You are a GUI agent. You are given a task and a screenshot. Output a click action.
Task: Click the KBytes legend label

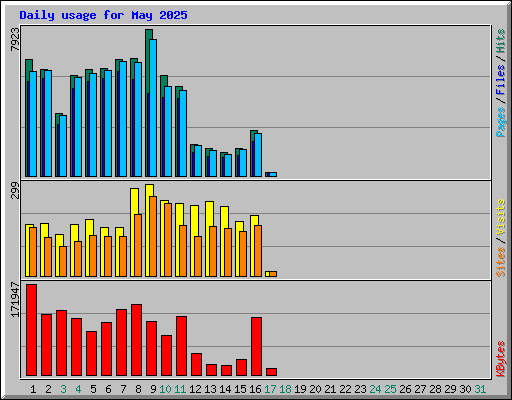(501, 359)
